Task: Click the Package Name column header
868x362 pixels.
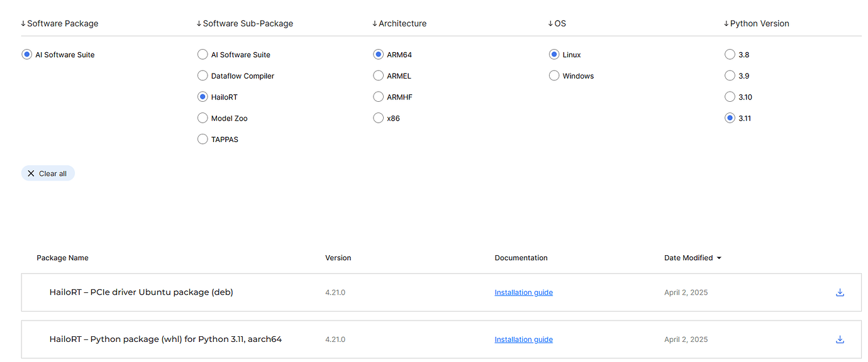Action: pos(62,258)
